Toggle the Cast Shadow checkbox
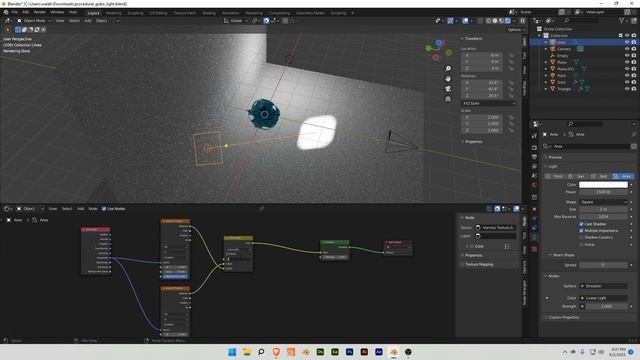 pyautogui.click(x=581, y=224)
